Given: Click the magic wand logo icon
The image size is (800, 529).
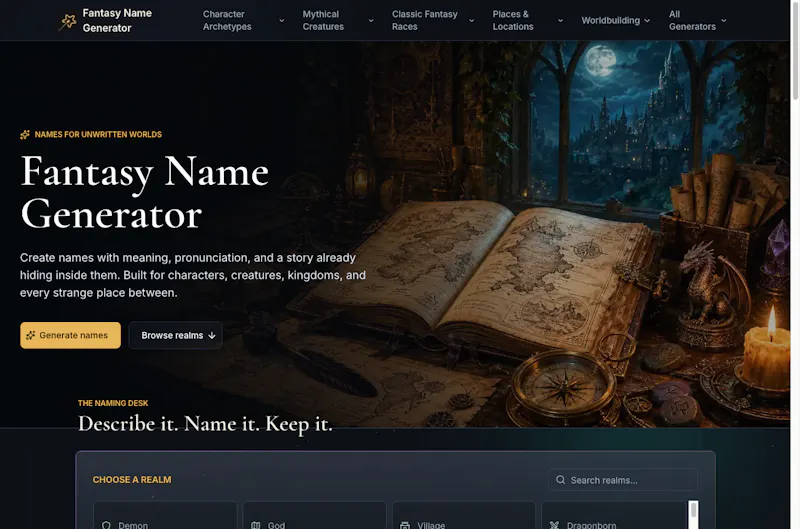Looking at the screenshot, I should tap(67, 21).
